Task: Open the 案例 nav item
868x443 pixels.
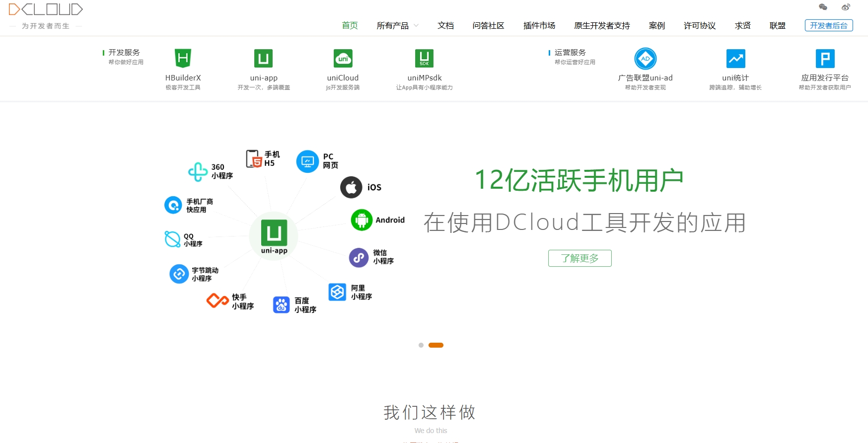Action: tap(656, 25)
